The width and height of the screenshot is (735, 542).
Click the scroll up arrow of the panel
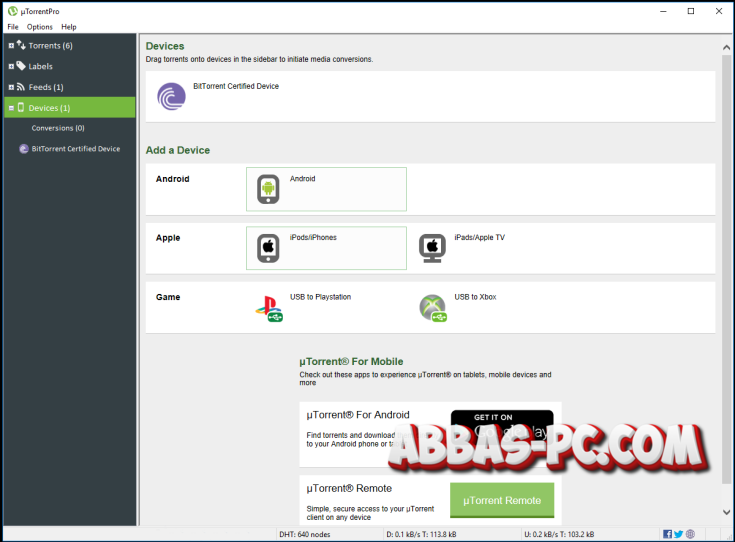click(727, 47)
